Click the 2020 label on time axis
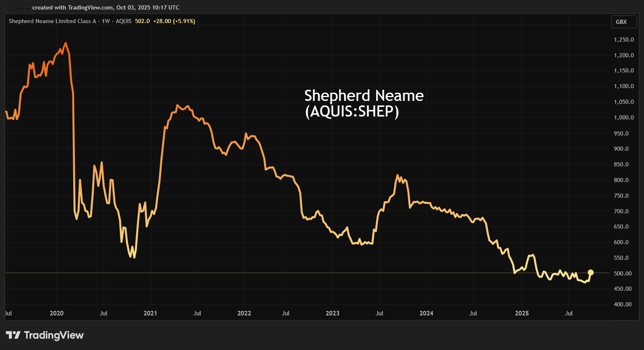644x350 pixels. (57, 313)
